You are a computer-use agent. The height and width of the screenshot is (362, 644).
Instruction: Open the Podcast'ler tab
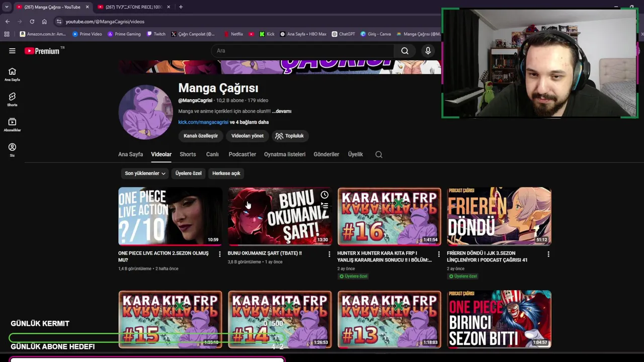242,154
